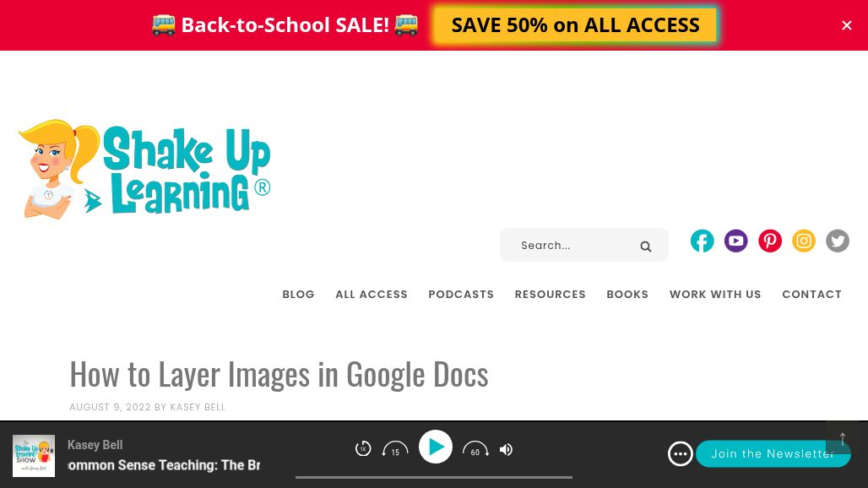Click the AUGUST 9, 2022 post date
Viewport: 868px width, 488px height.
click(x=110, y=407)
